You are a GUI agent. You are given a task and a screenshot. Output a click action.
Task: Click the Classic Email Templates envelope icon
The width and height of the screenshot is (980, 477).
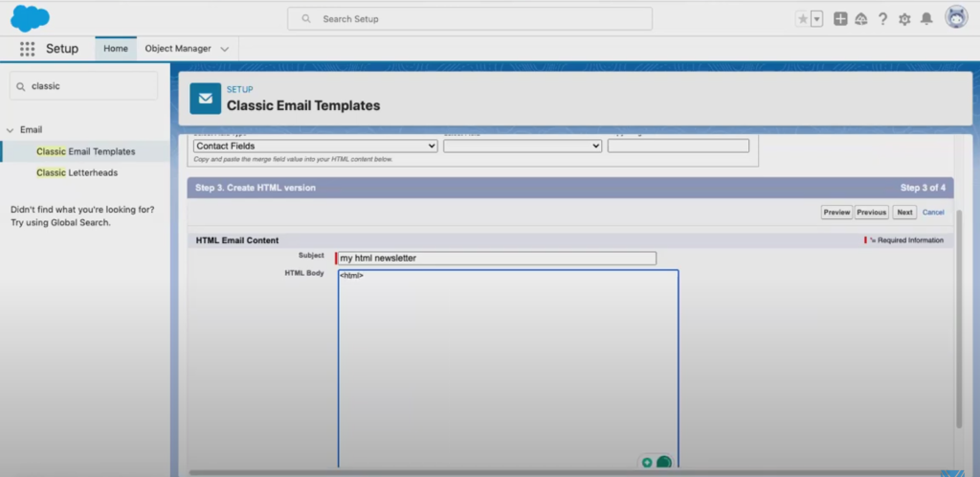(x=206, y=99)
